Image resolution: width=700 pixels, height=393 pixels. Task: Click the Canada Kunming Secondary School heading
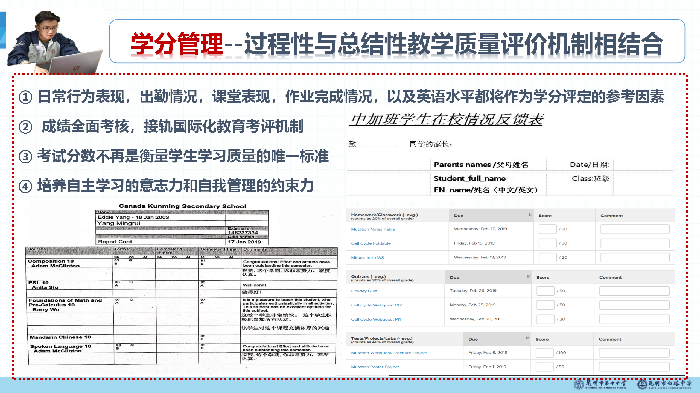[x=182, y=206]
